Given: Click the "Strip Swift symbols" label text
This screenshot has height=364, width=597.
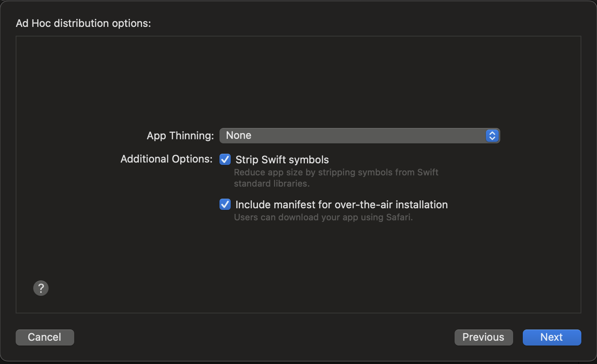Looking at the screenshot, I should (282, 160).
